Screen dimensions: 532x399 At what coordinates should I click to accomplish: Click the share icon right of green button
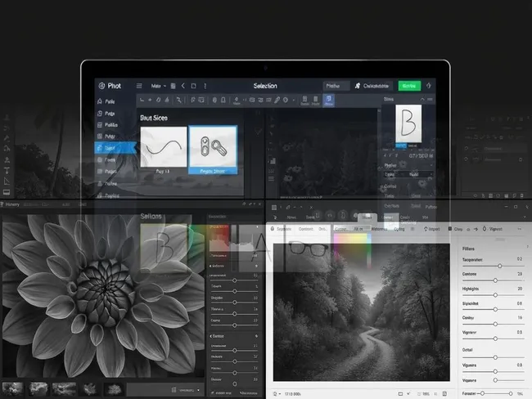[x=429, y=86]
